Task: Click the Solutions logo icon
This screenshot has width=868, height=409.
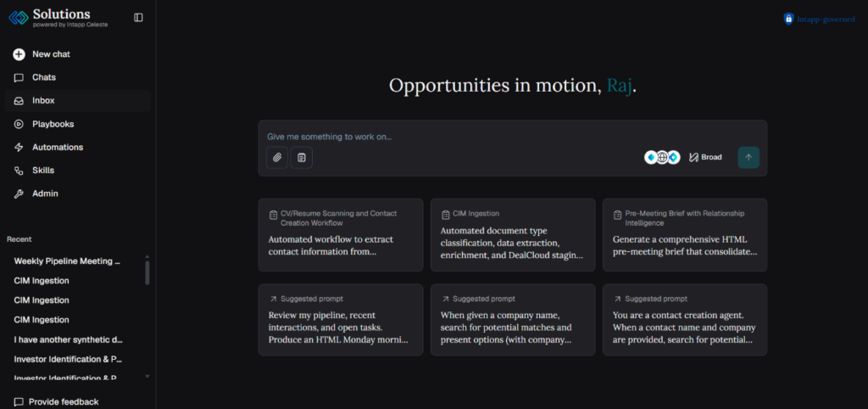Action: [x=19, y=18]
